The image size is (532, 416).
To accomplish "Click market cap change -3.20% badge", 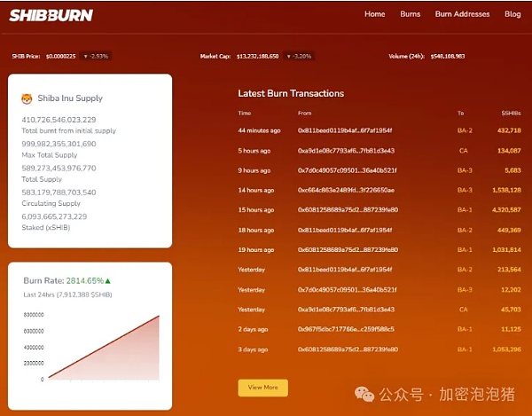I will (x=299, y=57).
